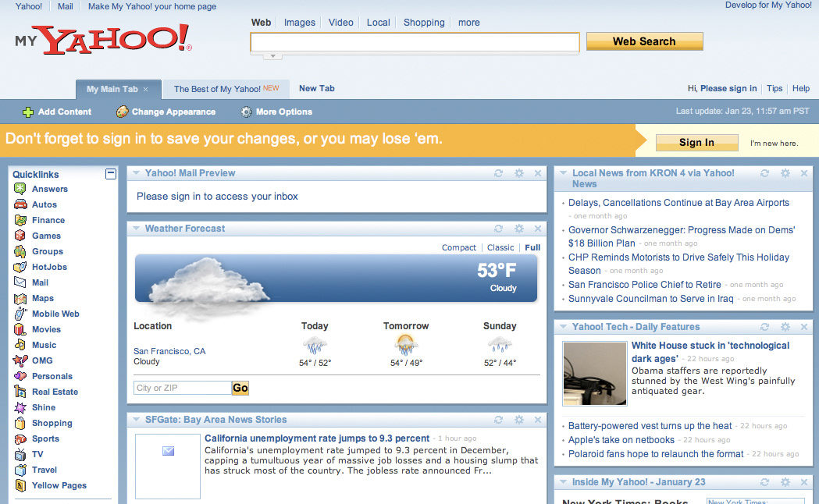Close the My Main Tab tab
The image size is (819, 504).
point(146,89)
